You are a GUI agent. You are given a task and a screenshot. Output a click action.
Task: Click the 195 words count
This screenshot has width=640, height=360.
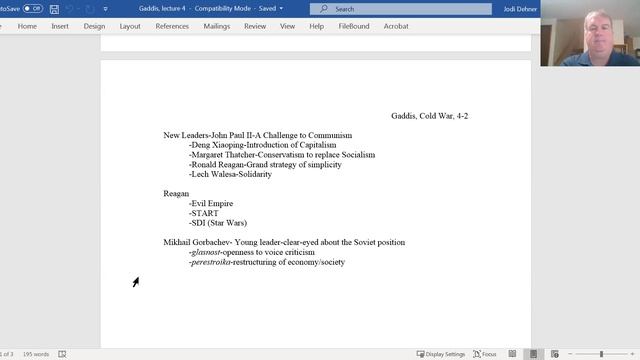click(36, 354)
